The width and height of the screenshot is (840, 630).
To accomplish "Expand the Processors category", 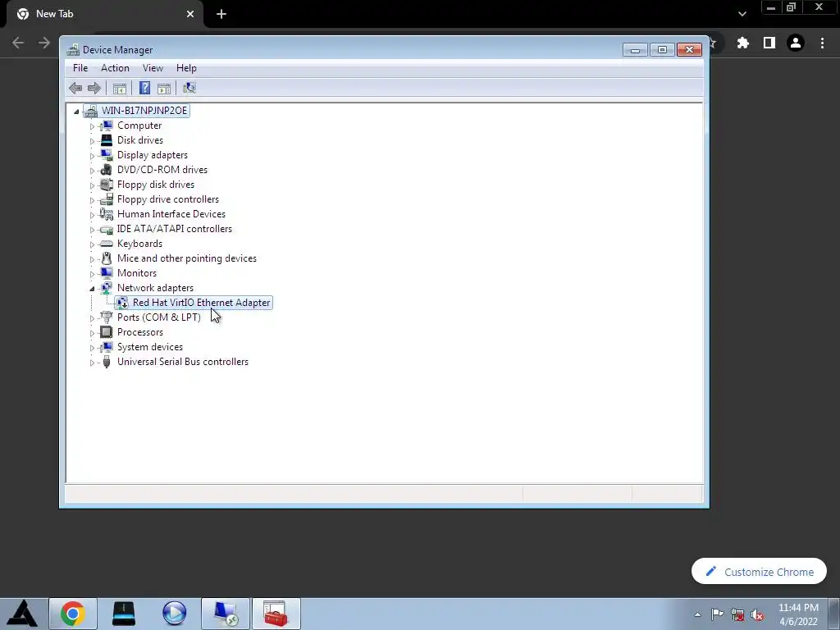I will [92, 333].
